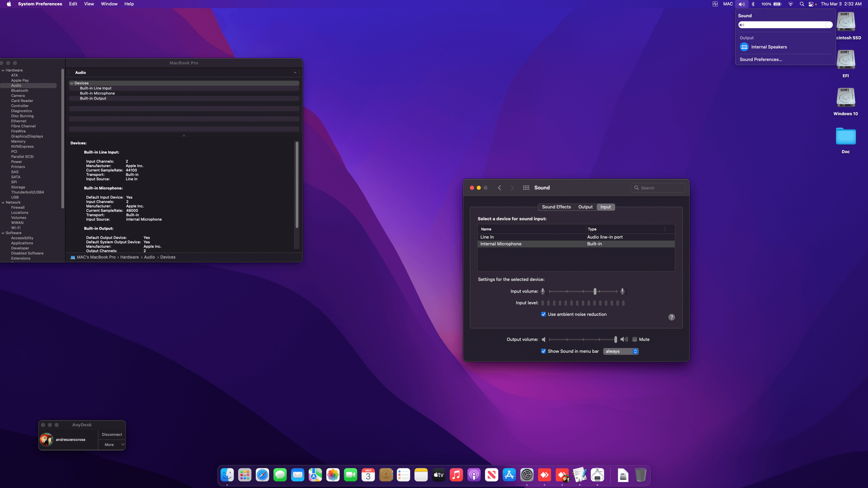Select the Input tab
This screenshot has width=868, height=488.
[606, 207]
